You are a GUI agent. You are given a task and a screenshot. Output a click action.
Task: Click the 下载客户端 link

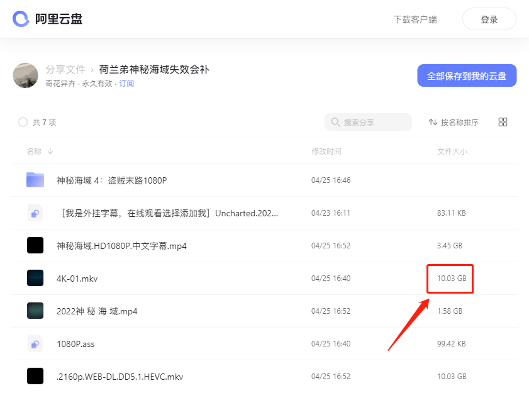coord(415,19)
